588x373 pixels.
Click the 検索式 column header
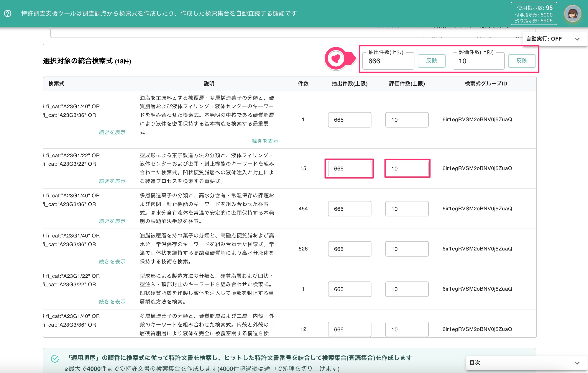pyautogui.click(x=56, y=84)
